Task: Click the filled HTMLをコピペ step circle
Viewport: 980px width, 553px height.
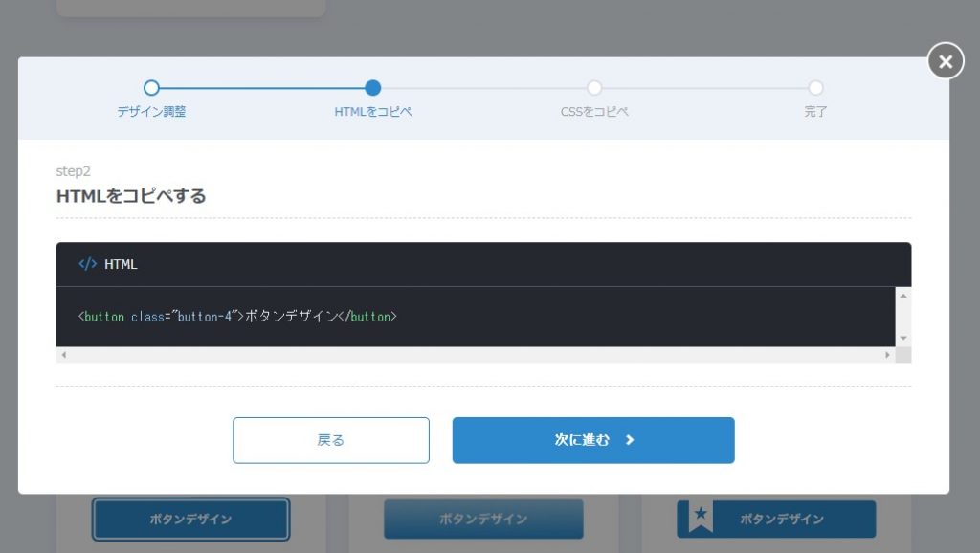Action: [x=372, y=87]
